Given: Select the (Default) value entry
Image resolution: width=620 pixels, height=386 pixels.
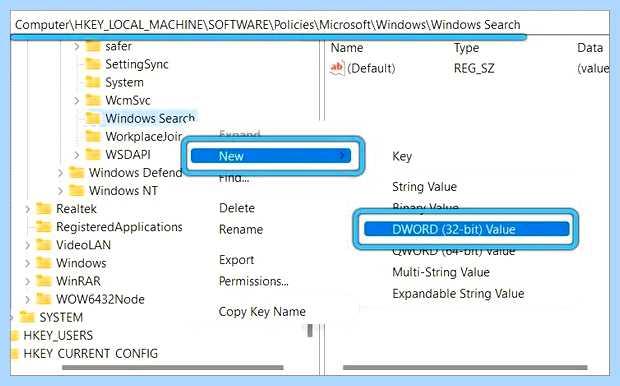Looking at the screenshot, I should click(x=371, y=68).
